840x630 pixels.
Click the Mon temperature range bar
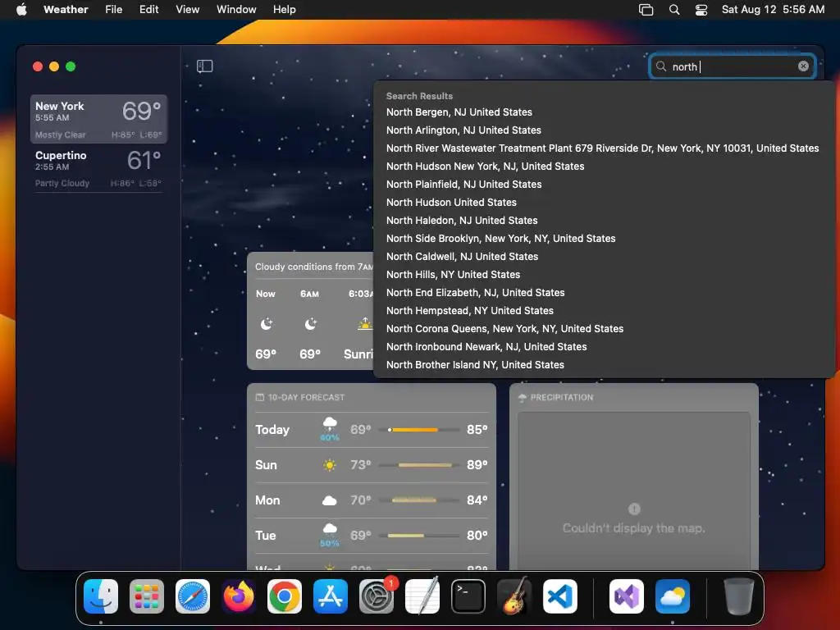(x=419, y=500)
